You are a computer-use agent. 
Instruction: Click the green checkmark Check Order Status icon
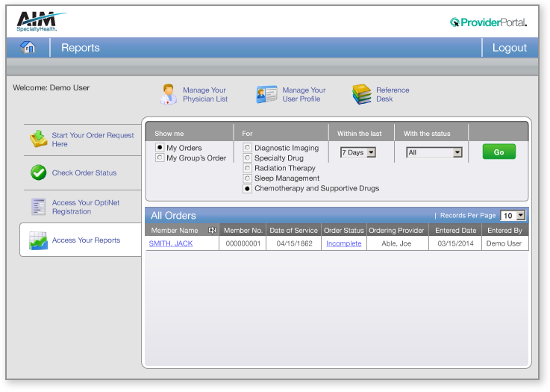tap(39, 173)
